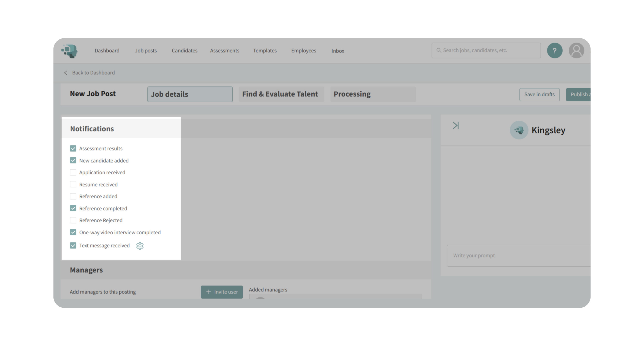Viewport: 644px width, 346px height.
Task: Click the search magnifier icon
Action: pyautogui.click(x=439, y=50)
